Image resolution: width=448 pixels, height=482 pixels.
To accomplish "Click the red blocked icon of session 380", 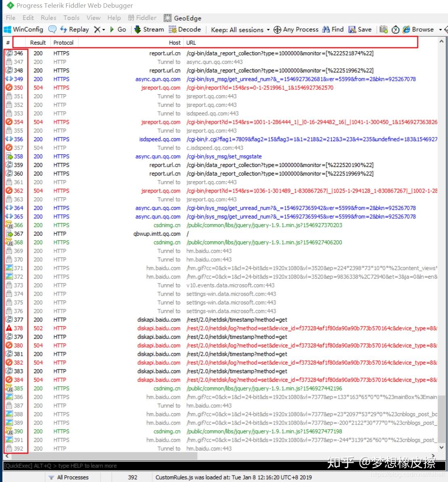I will click(9, 345).
